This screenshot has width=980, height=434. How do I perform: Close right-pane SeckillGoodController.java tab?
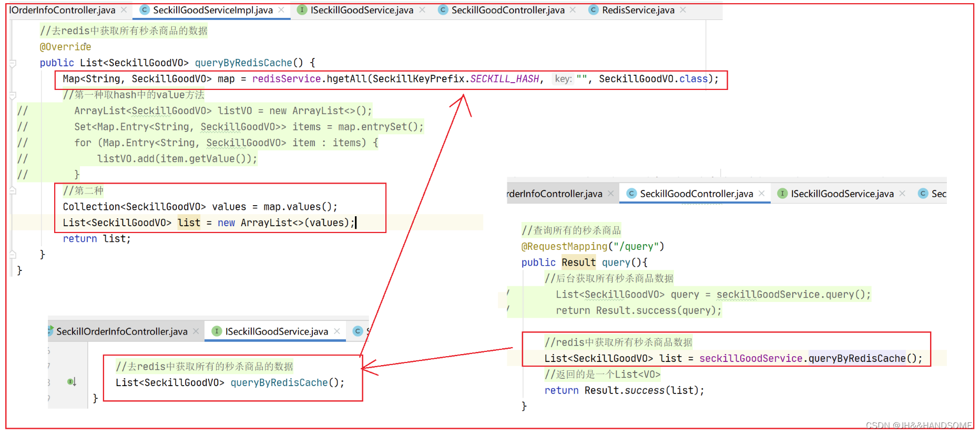[761, 194]
